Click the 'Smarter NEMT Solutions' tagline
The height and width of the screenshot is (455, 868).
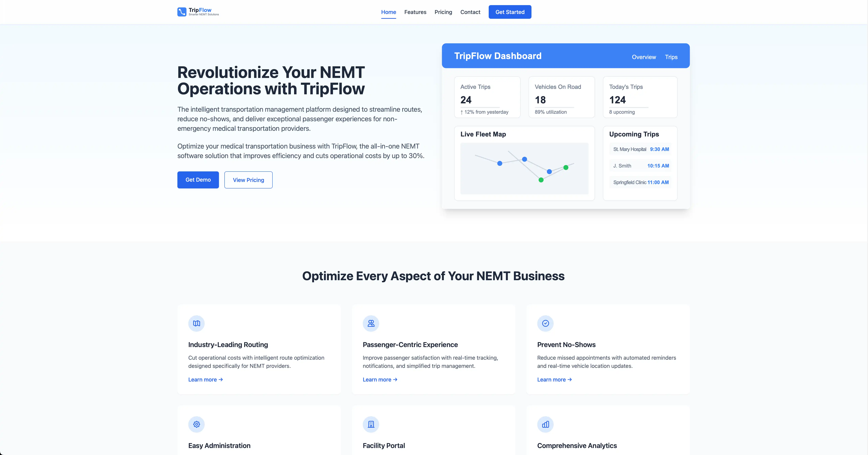(203, 14)
